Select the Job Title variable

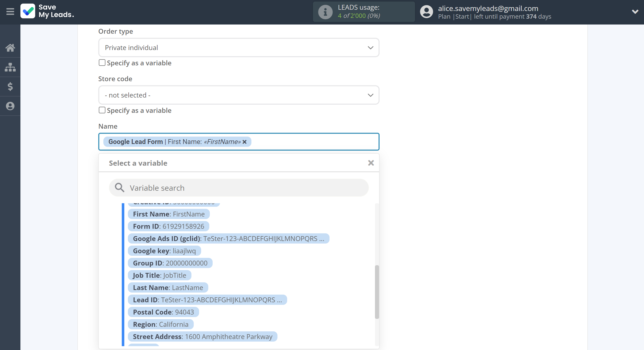click(160, 275)
